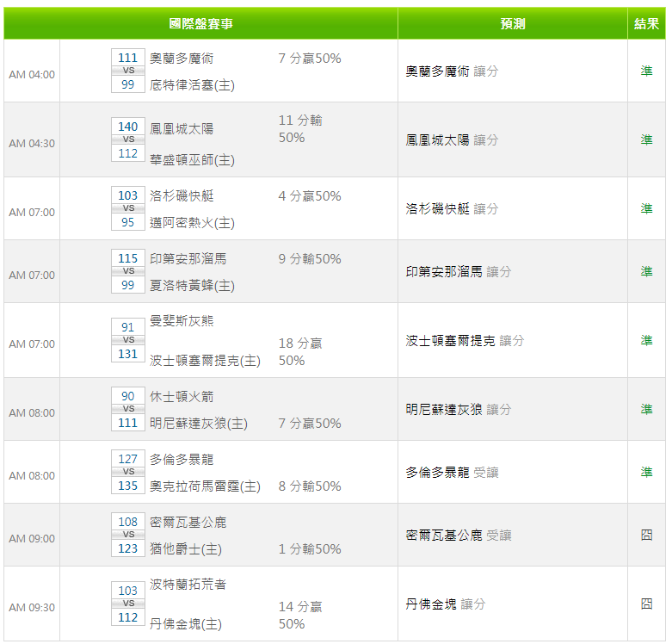Click prediction 印第安那溜馬 讓分

(x=459, y=271)
